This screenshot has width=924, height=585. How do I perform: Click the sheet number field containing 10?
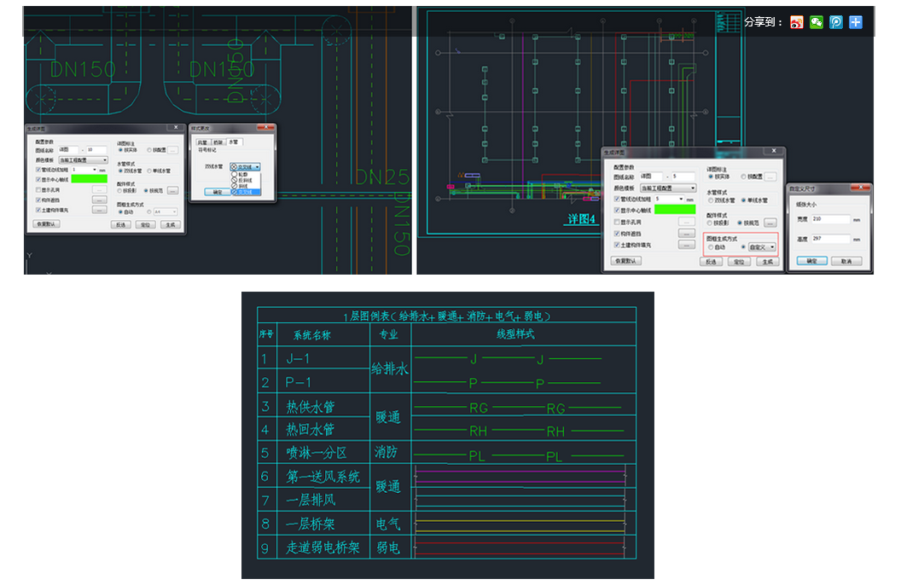pyautogui.click(x=96, y=149)
